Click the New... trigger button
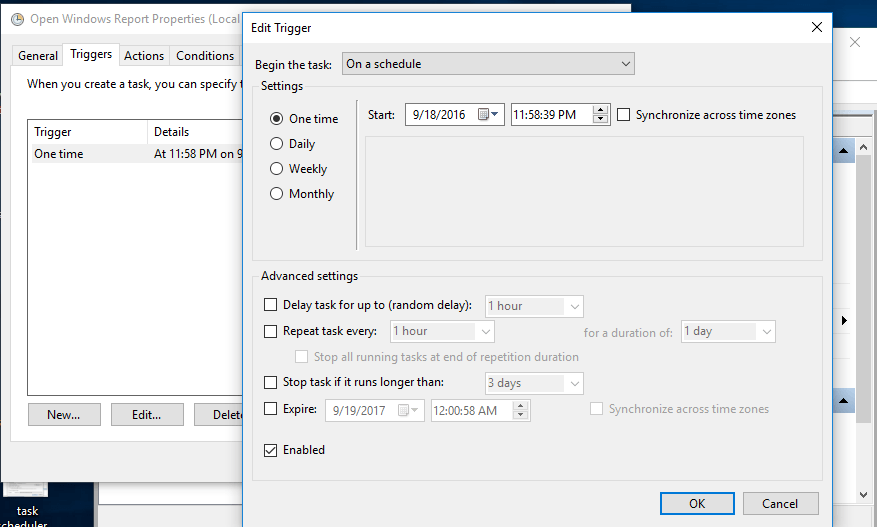The height and width of the screenshot is (527, 877). [64, 415]
